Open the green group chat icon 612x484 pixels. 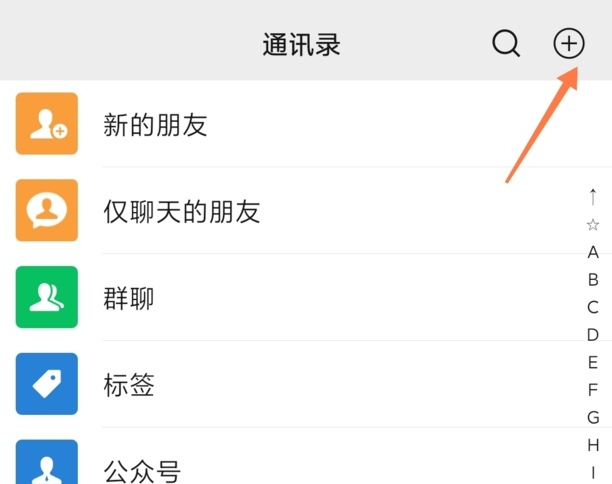tap(47, 297)
